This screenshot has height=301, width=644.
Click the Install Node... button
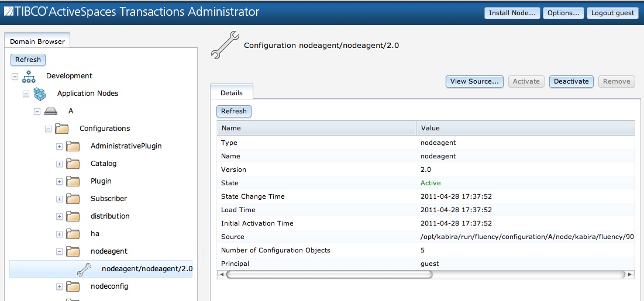click(512, 13)
